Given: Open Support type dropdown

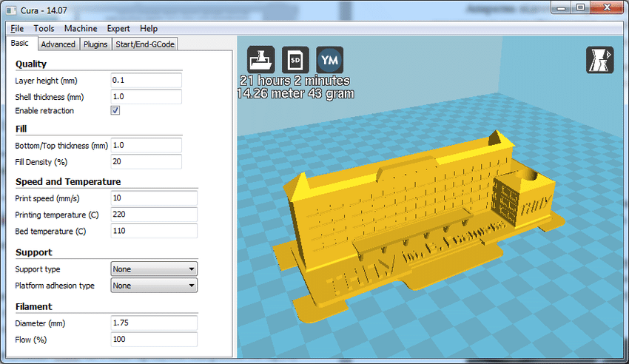Looking at the screenshot, I should coord(154,269).
